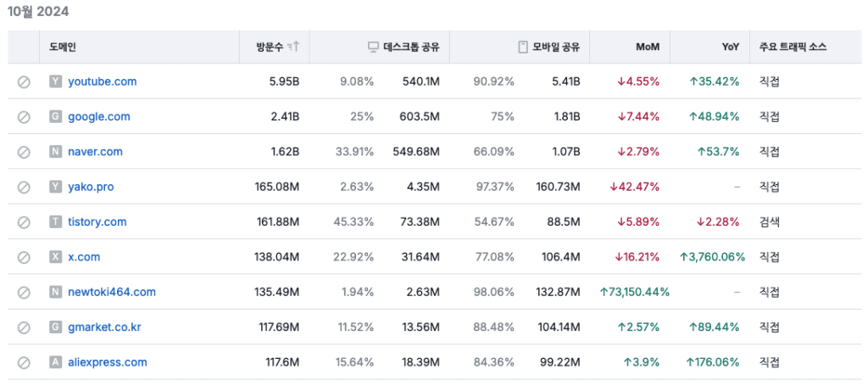Click the block icon beside gmarket.co.kr
868x386 pixels.
23,327
